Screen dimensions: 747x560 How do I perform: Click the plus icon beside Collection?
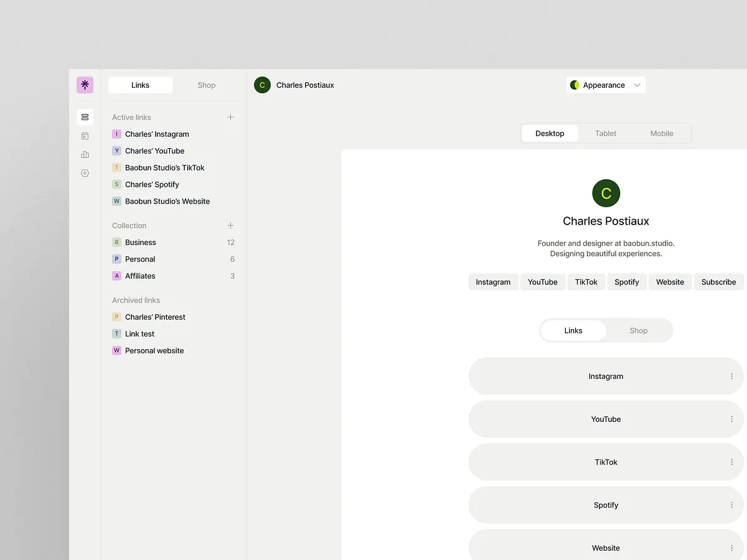[230, 225]
